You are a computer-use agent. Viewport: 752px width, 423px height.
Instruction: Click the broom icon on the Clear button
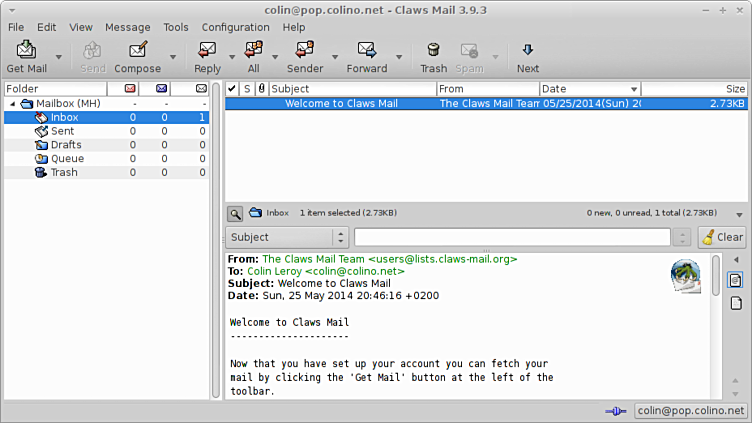[708, 237]
